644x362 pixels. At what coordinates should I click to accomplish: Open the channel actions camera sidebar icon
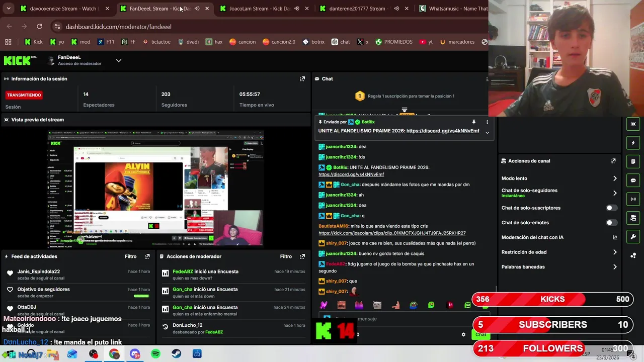pyautogui.click(x=633, y=218)
